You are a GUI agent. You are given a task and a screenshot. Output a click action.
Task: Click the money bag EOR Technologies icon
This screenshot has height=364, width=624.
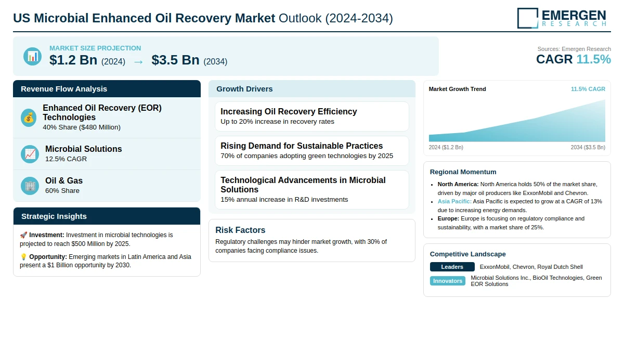(29, 118)
